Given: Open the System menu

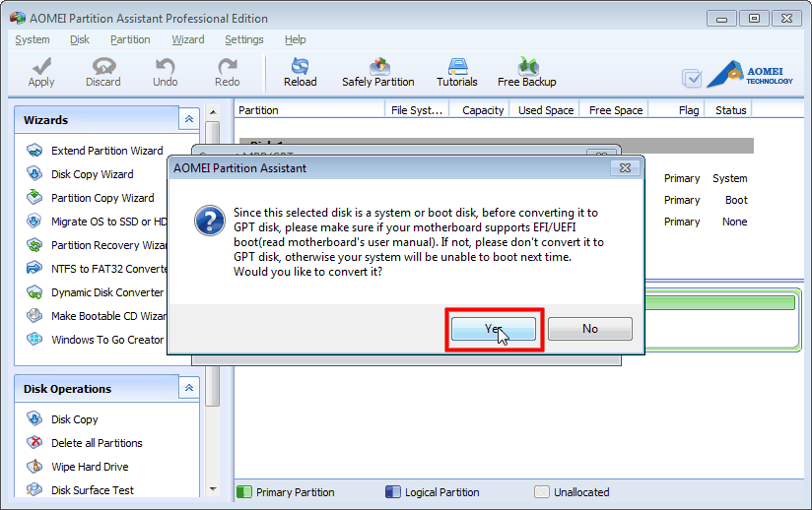Looking at the screenshot, I should coord(33,39).
